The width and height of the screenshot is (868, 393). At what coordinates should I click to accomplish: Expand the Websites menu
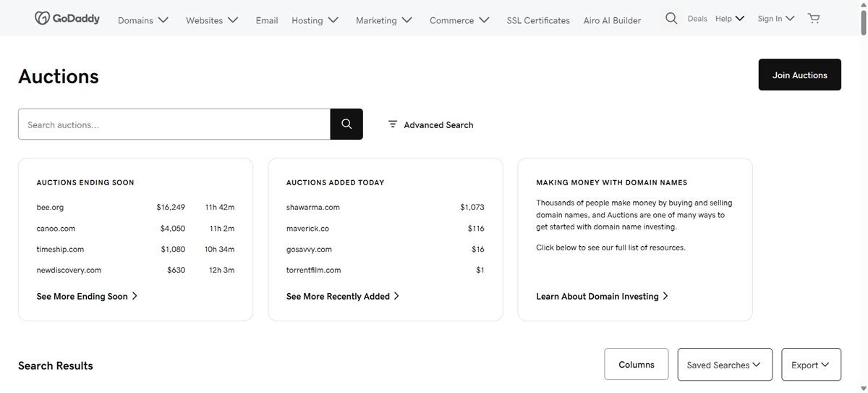pos(212,20)
